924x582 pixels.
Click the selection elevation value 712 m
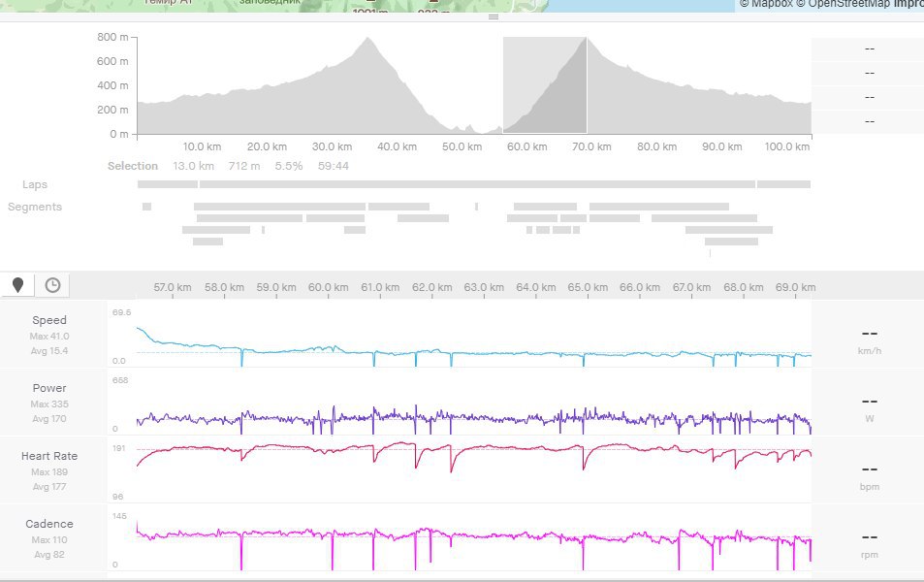click(244, 166)
